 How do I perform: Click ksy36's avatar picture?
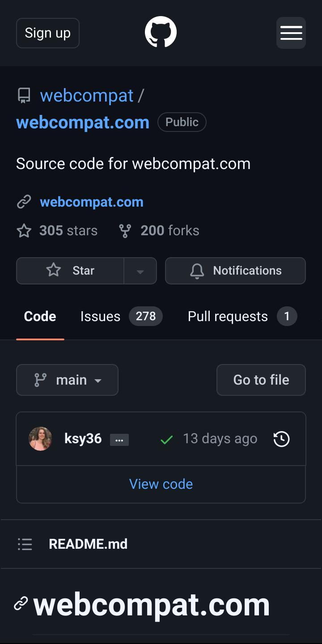[x=40, y=439]
